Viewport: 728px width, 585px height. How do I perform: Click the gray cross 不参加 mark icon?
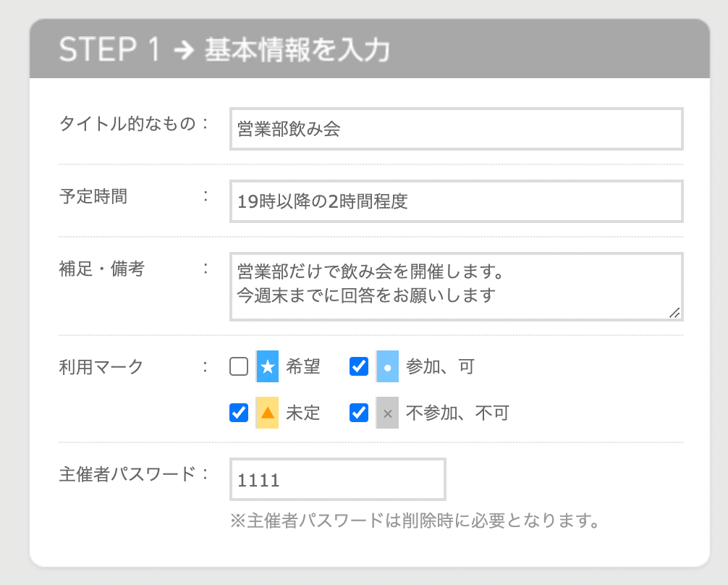coord(388,413)
